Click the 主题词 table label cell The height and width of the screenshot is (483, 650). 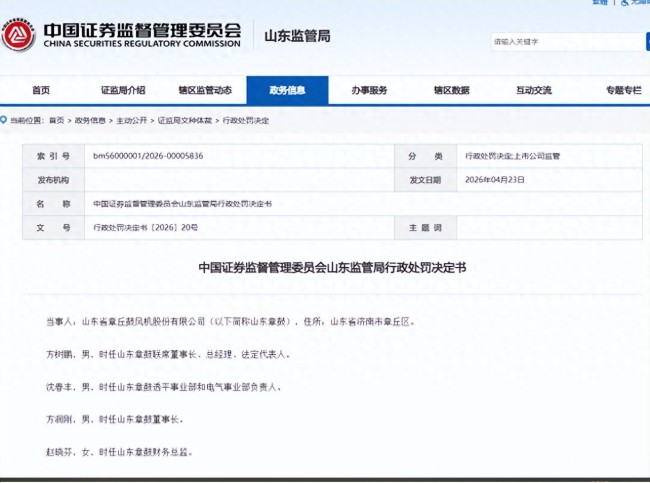pyautogui.click(x=425, y=228)
